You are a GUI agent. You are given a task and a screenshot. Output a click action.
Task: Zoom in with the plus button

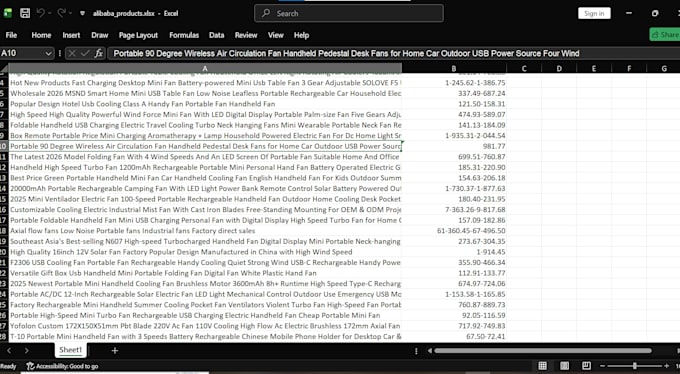coord(667,366)
